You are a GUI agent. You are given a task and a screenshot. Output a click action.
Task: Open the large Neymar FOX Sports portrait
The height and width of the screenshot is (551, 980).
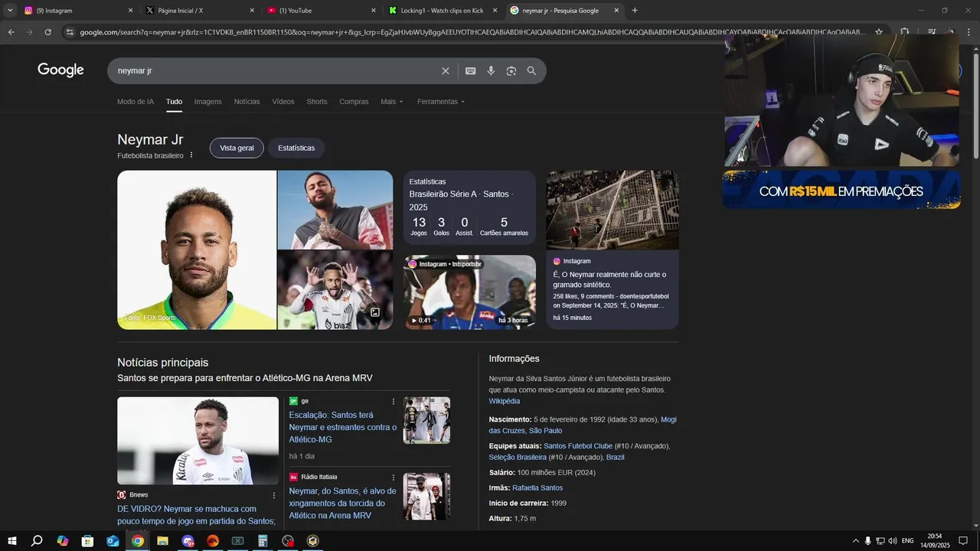click(x=197, y=250)
